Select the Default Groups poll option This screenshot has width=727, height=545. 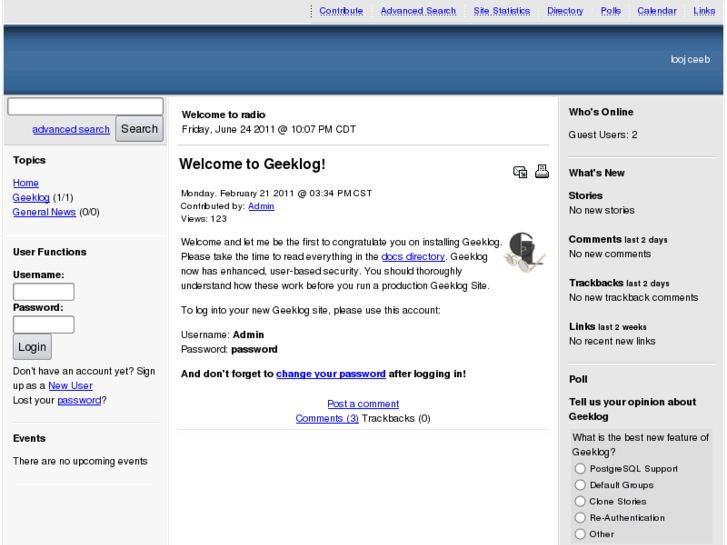580,485
